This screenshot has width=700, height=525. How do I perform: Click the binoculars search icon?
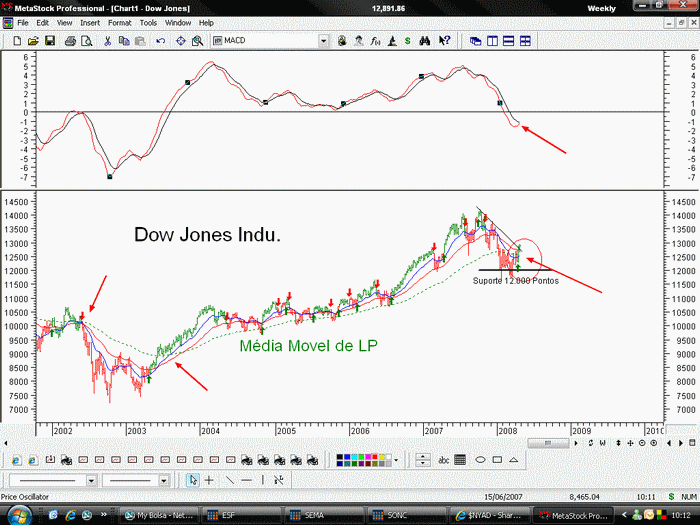coord(425,41)
